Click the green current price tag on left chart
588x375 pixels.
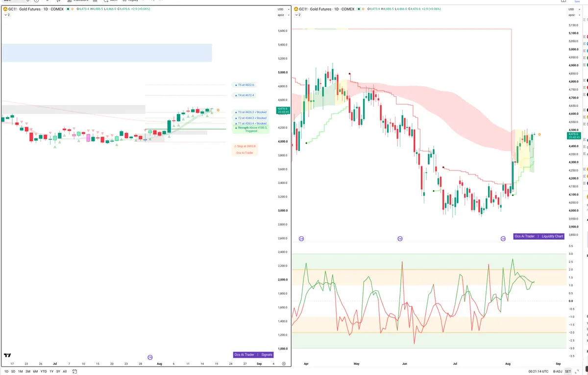pos(283,110)
